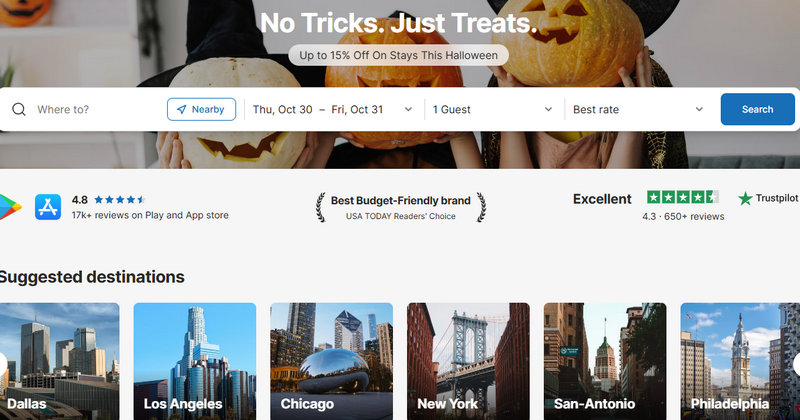The image size is (800, 420).
Task: Click the blue Search button
Action: point(758,109)
